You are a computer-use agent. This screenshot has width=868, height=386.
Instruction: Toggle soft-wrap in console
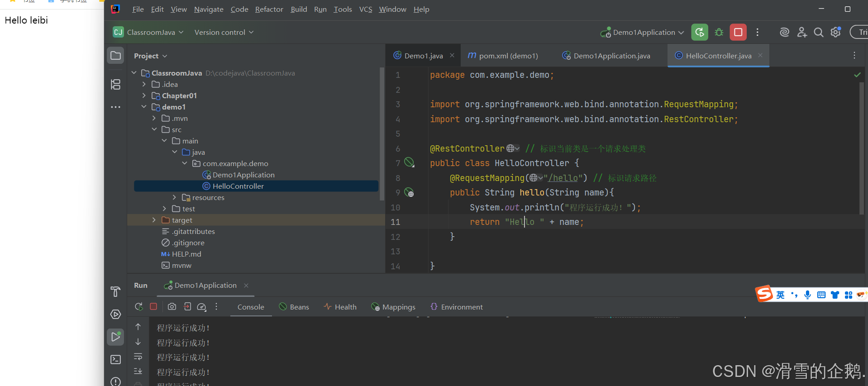point(138,357)
